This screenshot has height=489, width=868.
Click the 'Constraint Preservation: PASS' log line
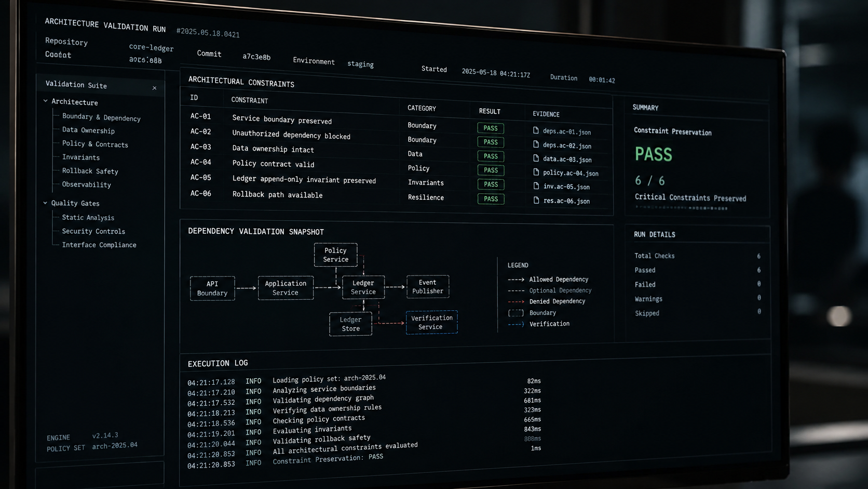click(328, 459)
